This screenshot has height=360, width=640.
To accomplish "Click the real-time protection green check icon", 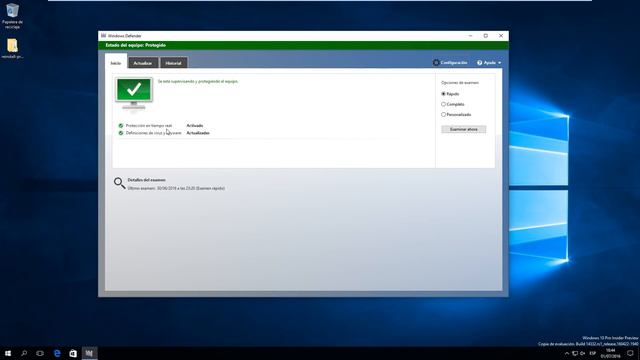I will coord(121,126).
